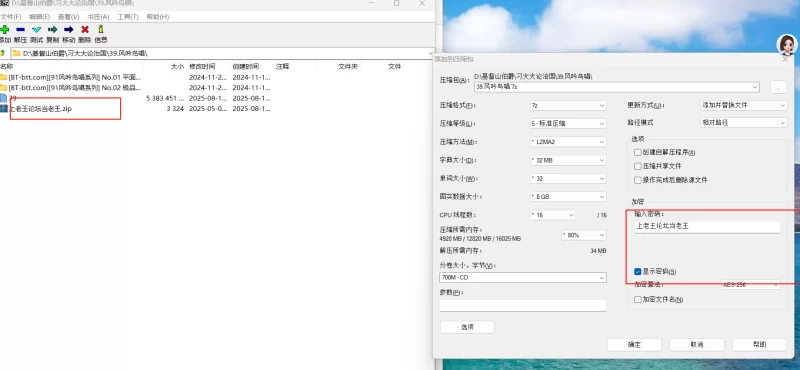This screenshot has height=370, width=800.
Task: Click the 参数(P) text input field
Action: coord(522,305)
